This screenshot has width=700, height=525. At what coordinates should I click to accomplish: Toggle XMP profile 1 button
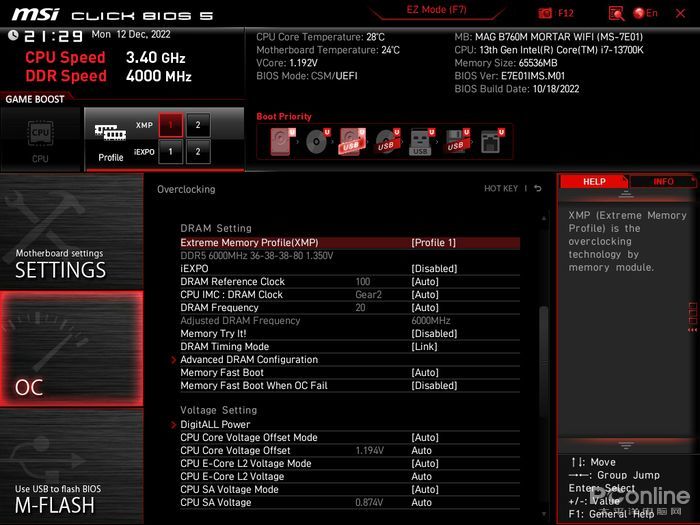tap(171, 125)
